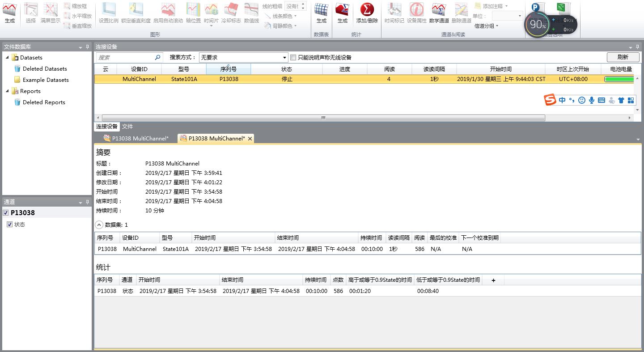This screenshot has height=352, width=644.
Task: Open the 搜索方式 dropdown
Action: click(x=285, y=58)
